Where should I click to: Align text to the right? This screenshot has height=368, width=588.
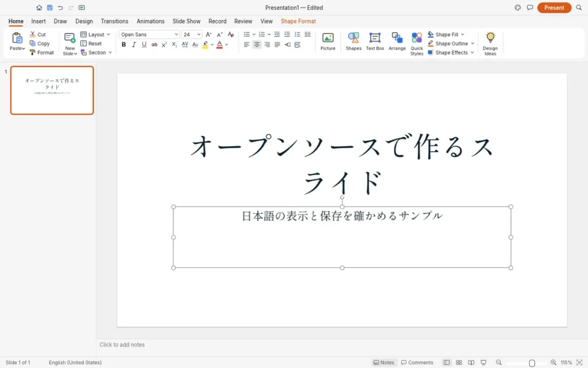pos(267,45)
